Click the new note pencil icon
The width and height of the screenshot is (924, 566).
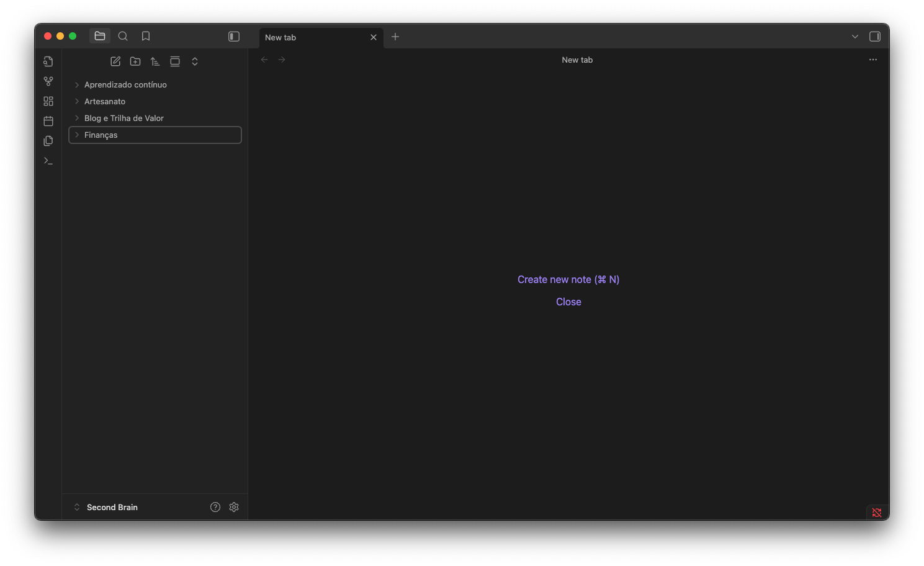(115, 61)
